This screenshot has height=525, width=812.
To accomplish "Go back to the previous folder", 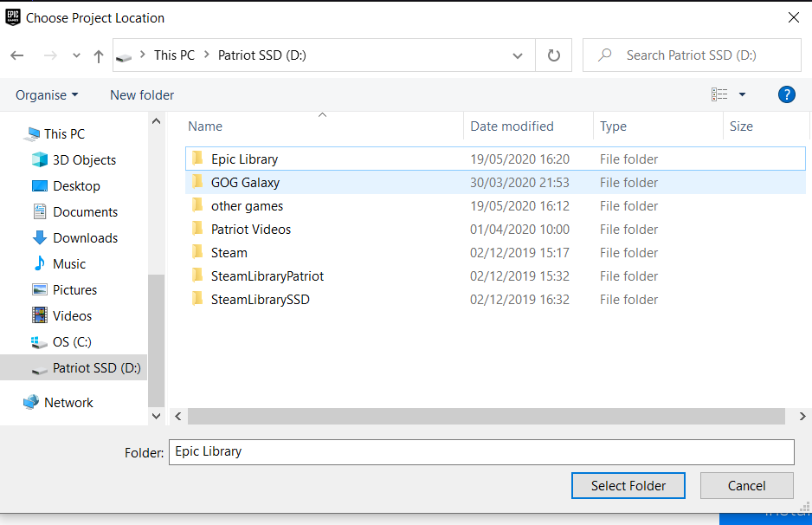I will point(17,55).
